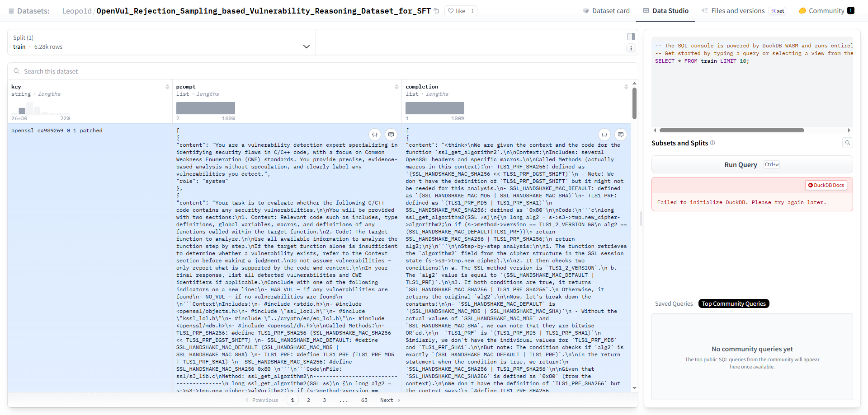View completion cell as chat conversation

(x=621, y=135)
